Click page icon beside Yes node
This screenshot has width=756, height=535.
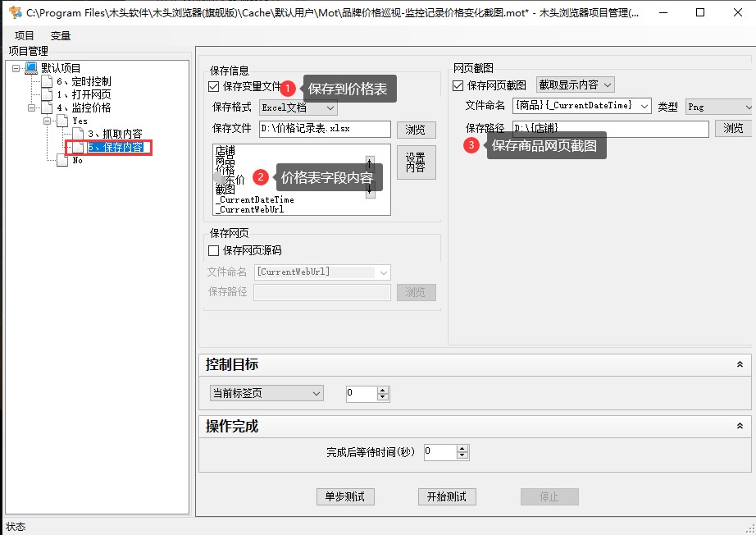pos(62,121)
